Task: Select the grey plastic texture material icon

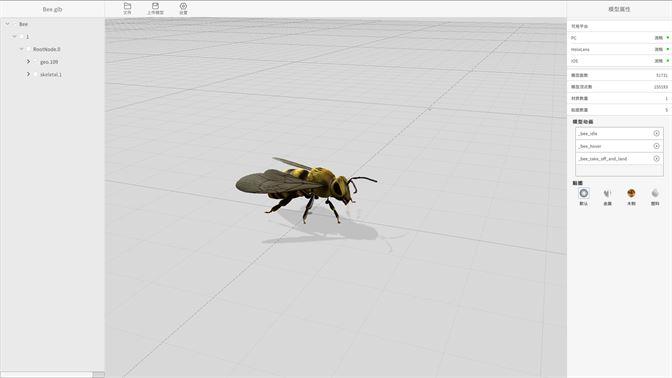Action: coord(655,193)
